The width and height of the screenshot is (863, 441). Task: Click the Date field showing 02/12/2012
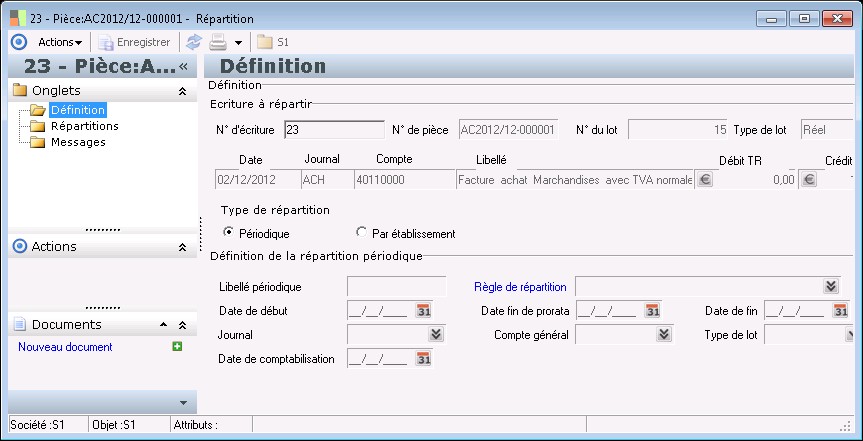(x=257, y=179)
